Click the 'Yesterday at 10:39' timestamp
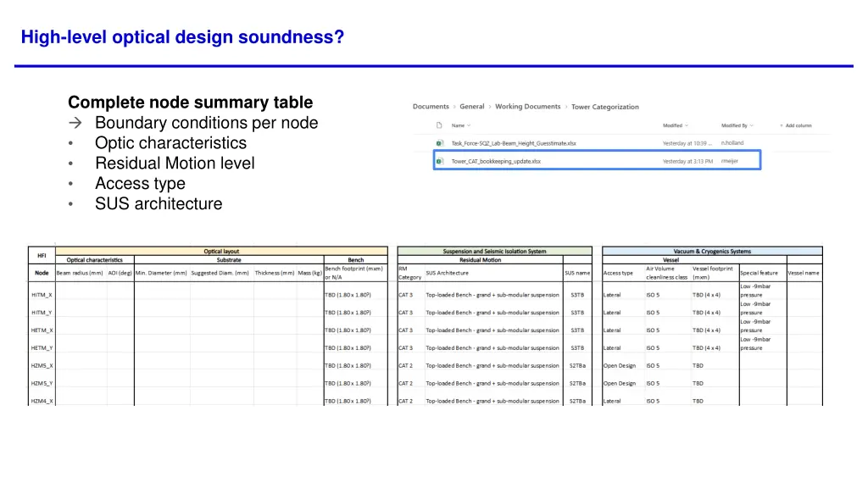Screen dimensions: 868x488 pos(685,143)
